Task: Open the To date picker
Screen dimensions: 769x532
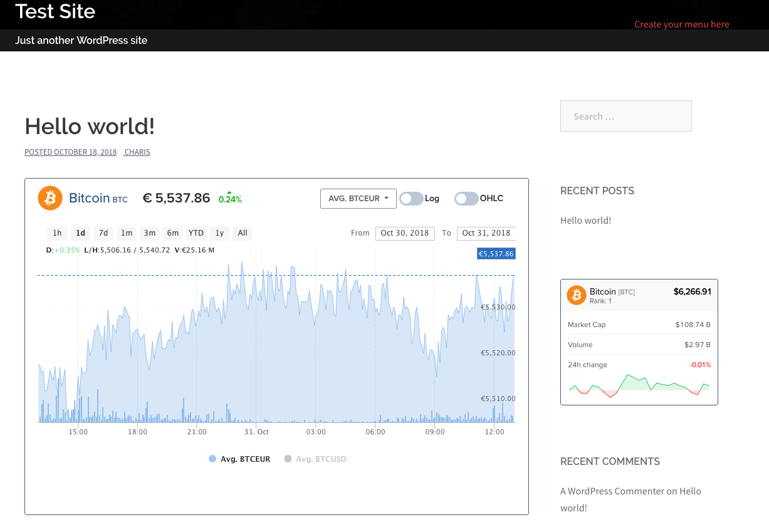Action: (x=486, y=233)
